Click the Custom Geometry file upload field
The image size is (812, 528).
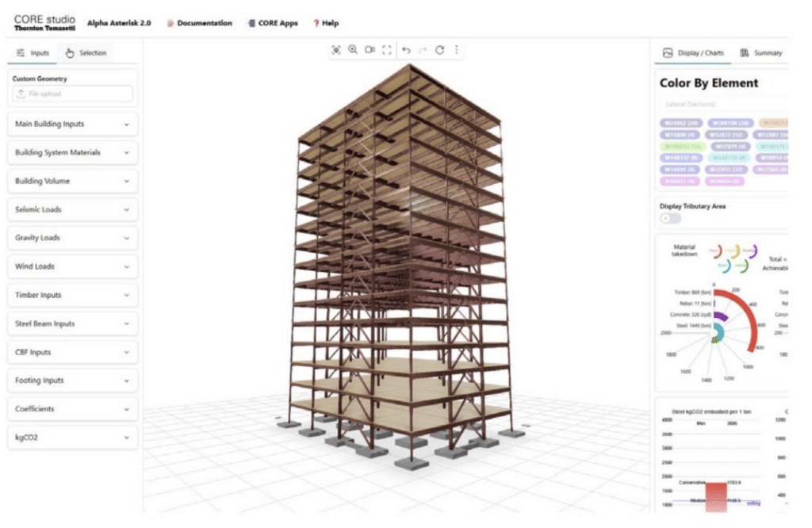pyautogui.click(x=72, y=94)
